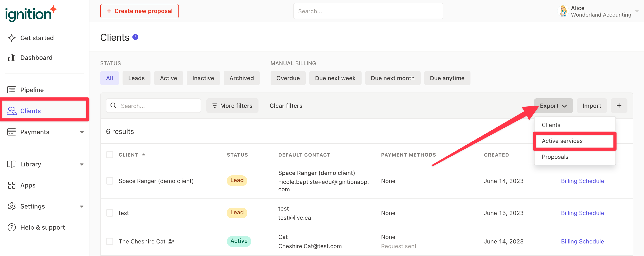Click the Import button
Viewport: 644px width, 256px height.
point(591,106)
